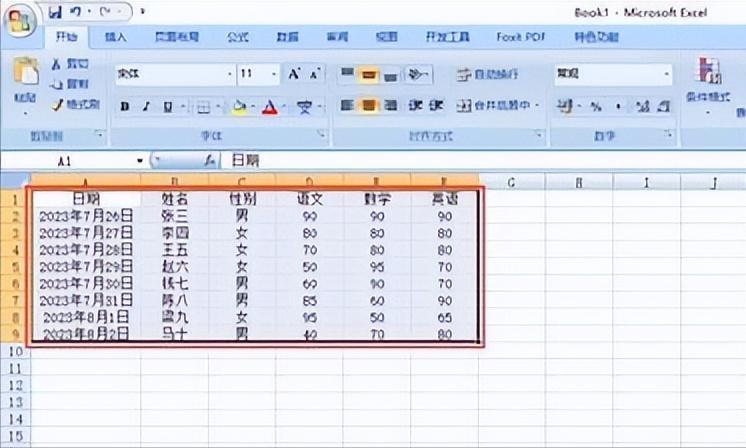Expand the underline style dropdown arrow
Screen dimensions: 746x448
click(183, 107)
